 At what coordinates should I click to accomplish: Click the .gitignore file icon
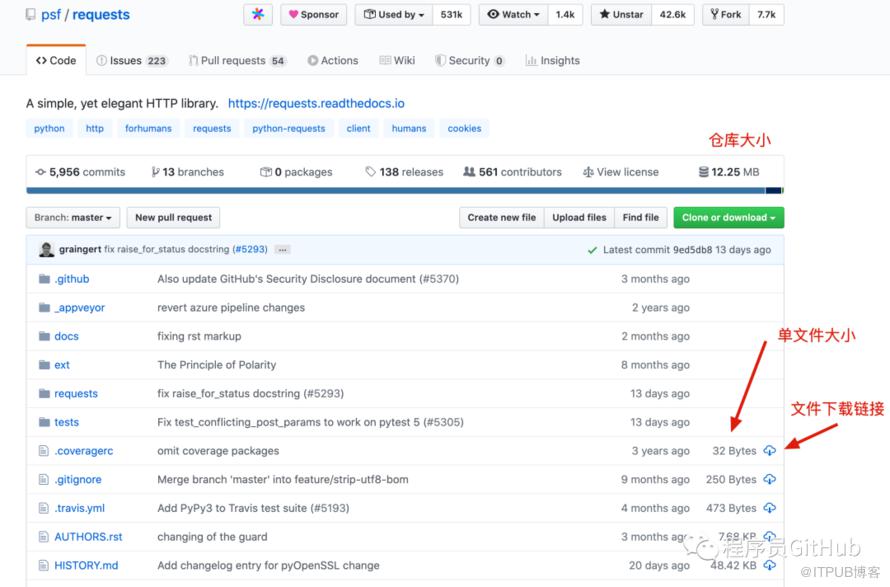coord(44,479)
